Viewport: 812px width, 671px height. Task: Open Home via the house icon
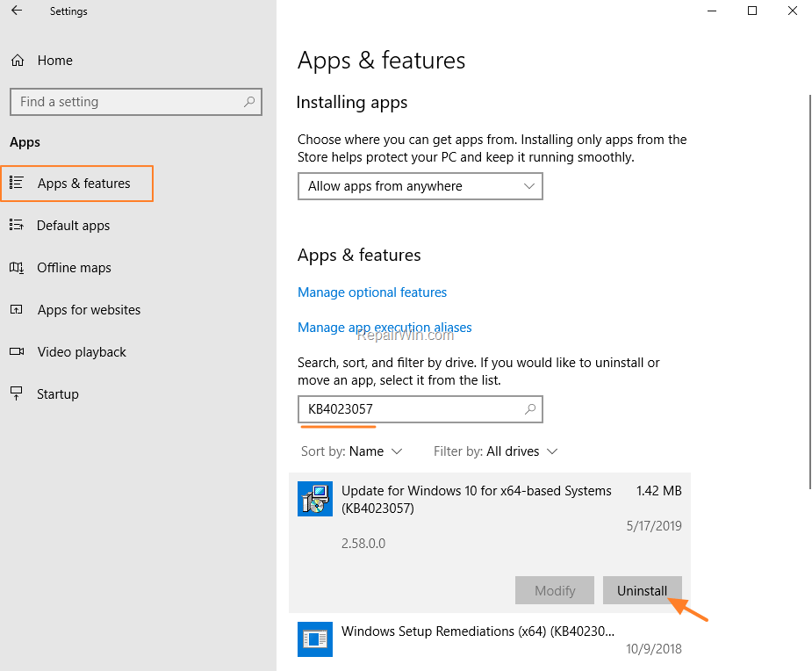(18, 61)
